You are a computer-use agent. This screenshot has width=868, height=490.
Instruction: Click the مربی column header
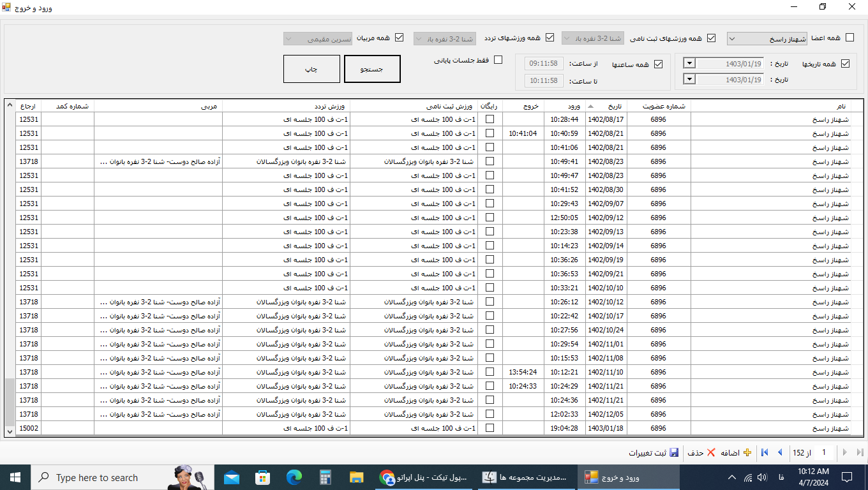pos(158,106)
